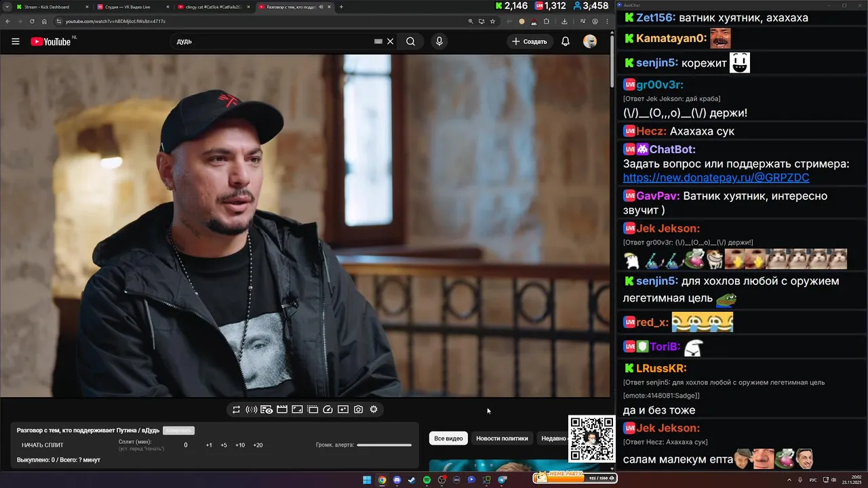868x488 pixels.
Task: Adjust the Громк. алерта volume slider
Action: tap(384, 445)
